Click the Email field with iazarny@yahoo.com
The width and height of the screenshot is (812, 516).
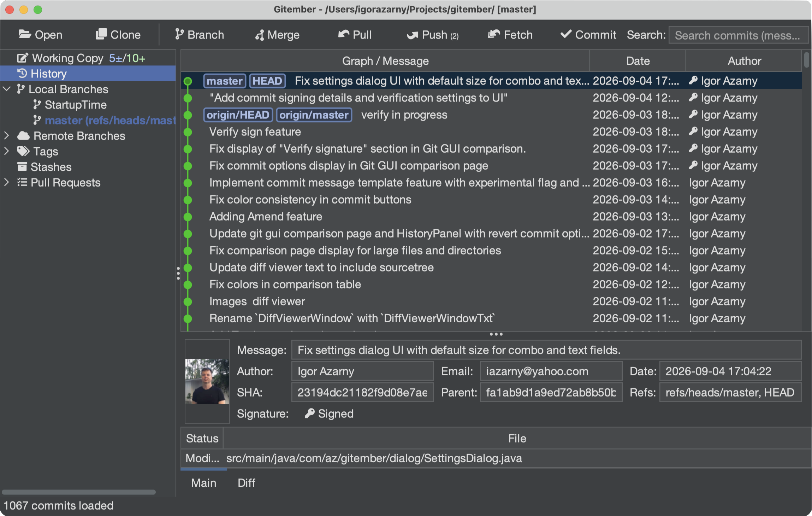551,371
